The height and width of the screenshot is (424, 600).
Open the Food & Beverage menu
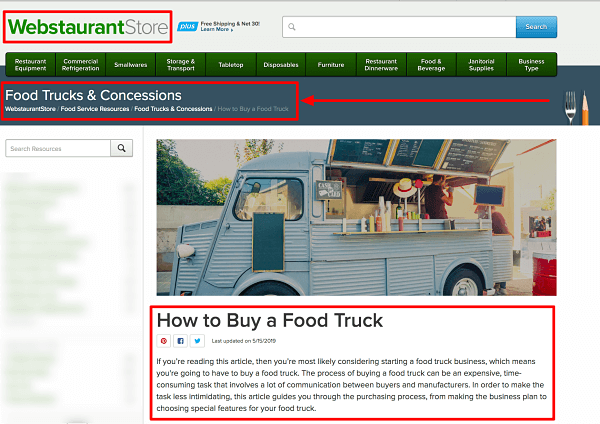[x=431, y=65]
